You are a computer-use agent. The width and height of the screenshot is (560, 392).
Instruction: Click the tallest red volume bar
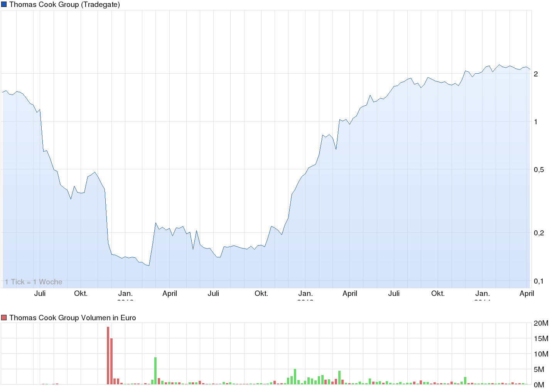click(108, 355)
